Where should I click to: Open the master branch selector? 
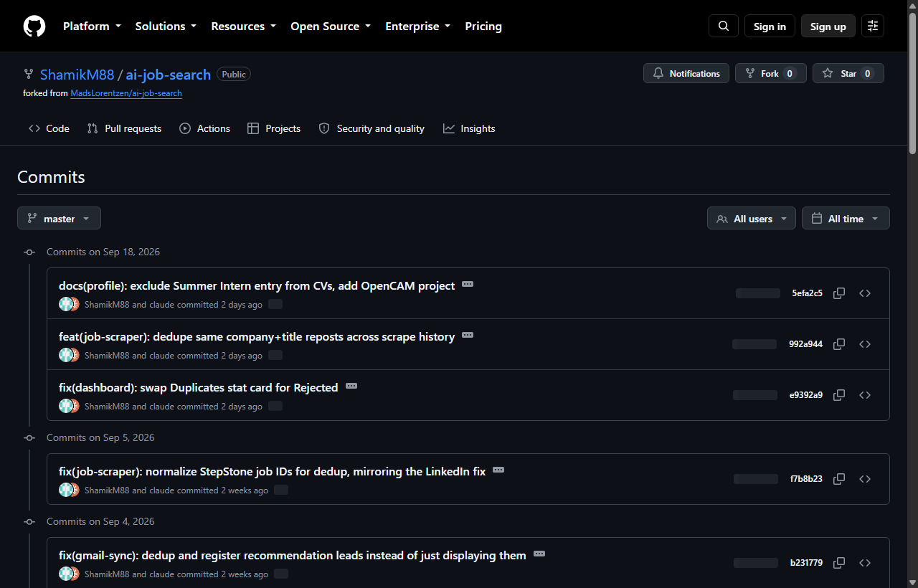[59, 219]
